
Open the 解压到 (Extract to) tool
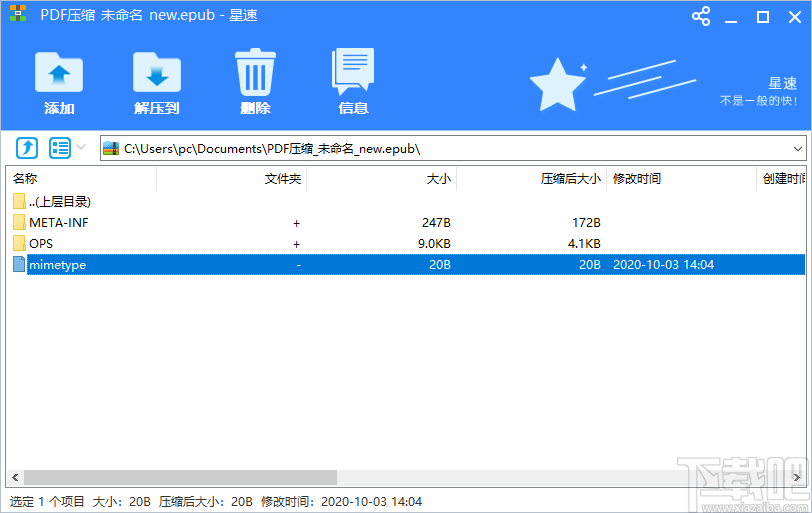(x=157, y=72)
